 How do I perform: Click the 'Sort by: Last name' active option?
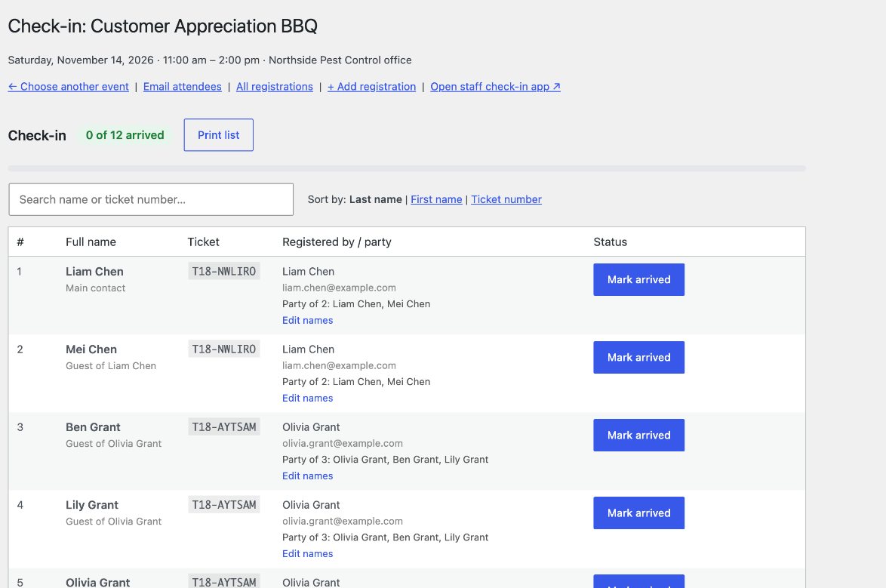pos(376,199)
